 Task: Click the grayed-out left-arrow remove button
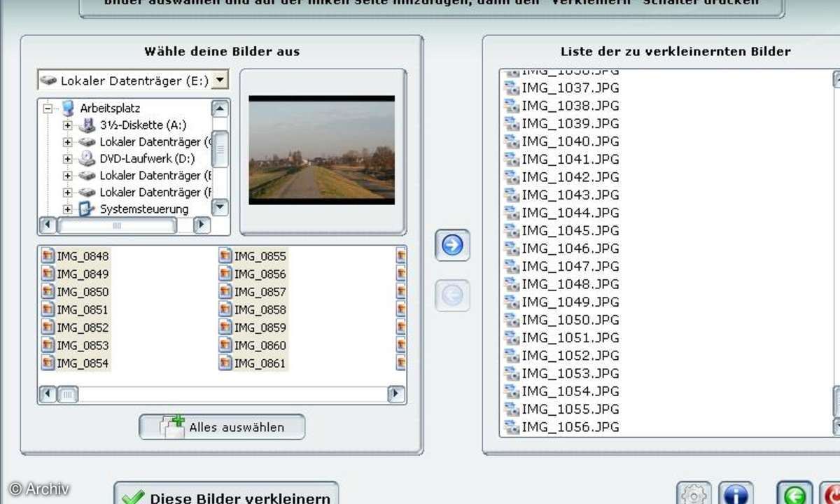452,296
